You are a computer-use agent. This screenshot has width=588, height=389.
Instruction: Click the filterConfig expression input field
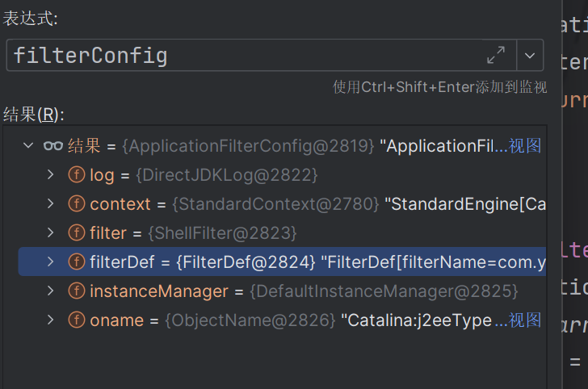242,56
